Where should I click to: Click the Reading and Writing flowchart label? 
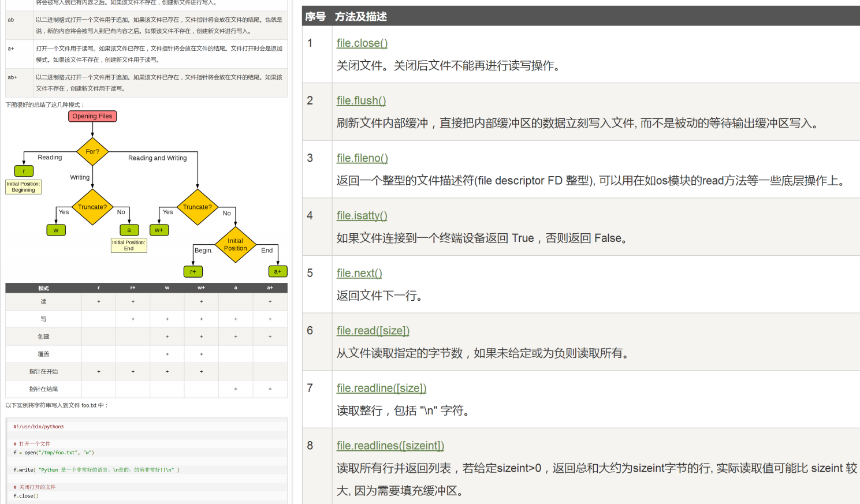(x=158, y=158)
